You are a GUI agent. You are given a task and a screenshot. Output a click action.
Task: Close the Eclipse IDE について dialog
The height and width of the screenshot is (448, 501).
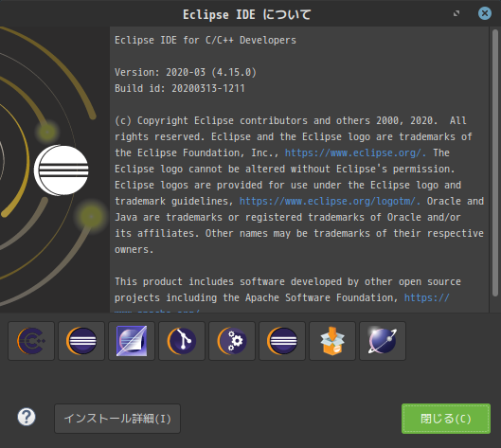click(x=485, y=13)
